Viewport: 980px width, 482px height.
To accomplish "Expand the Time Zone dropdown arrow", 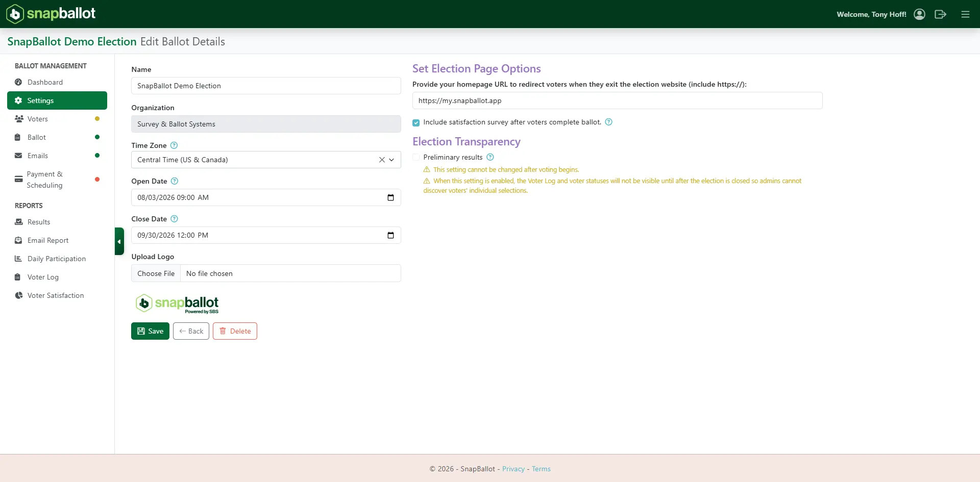I will coord(391,160).
